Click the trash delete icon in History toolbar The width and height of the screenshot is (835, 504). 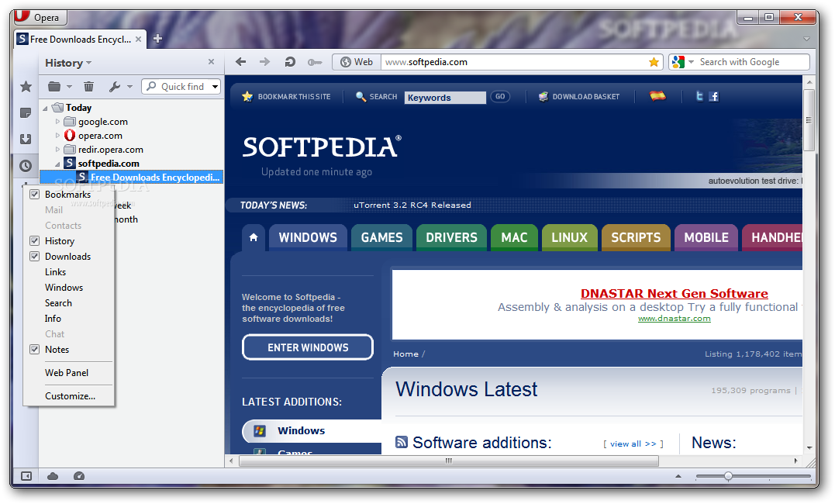coord(88,86)
